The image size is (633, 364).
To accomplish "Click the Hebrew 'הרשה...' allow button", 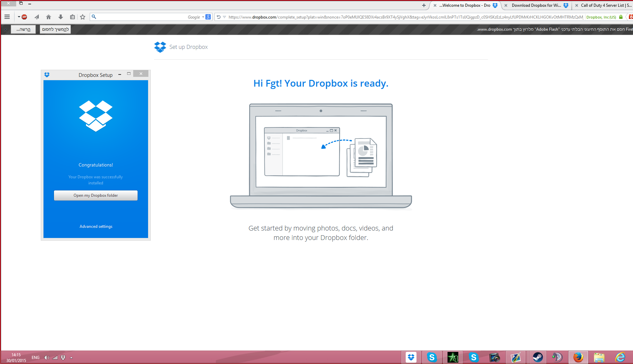I will [23, 29].
